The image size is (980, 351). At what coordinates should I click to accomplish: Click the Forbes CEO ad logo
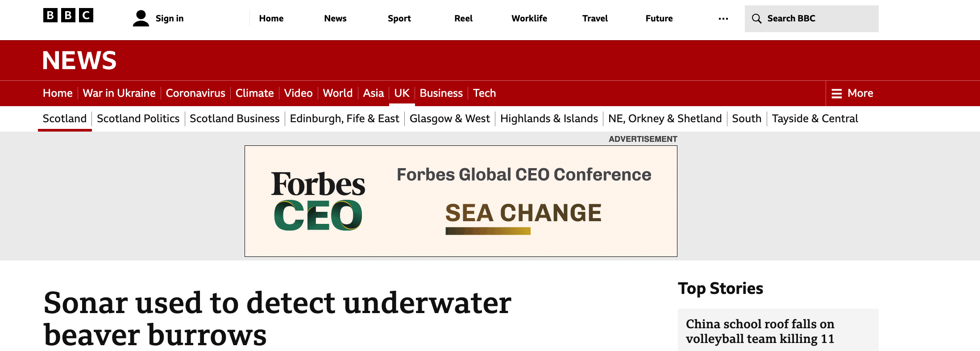pos(318,201)
